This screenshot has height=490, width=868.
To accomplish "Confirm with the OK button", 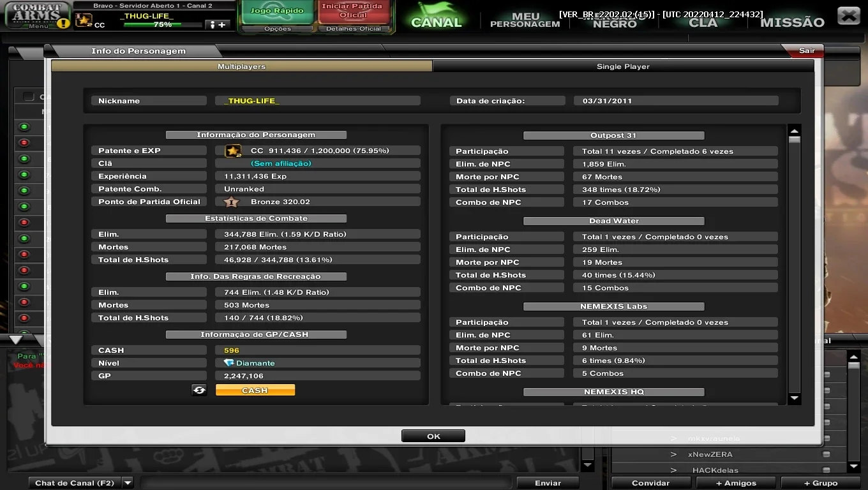I will tap(433, 436).
